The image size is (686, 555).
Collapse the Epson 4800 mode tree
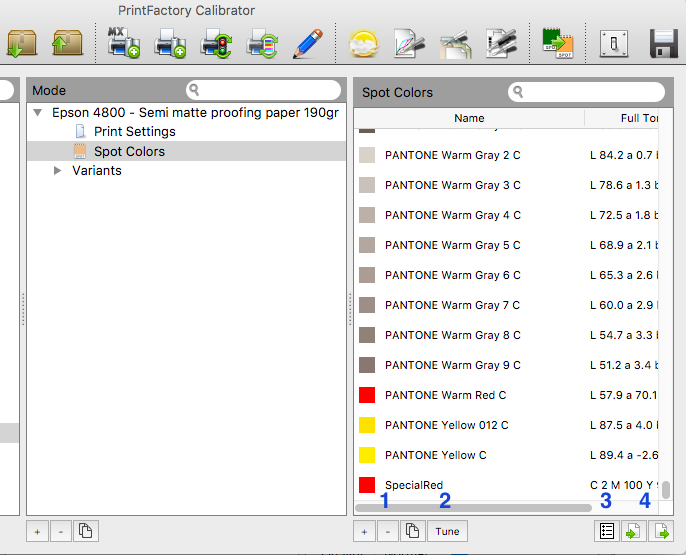click(x=38, y=112)
